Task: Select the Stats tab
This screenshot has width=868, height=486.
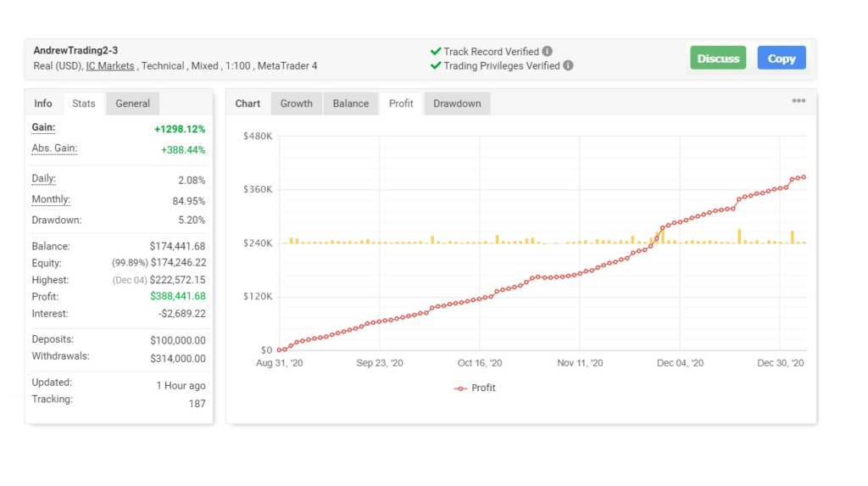Action: 84,103
